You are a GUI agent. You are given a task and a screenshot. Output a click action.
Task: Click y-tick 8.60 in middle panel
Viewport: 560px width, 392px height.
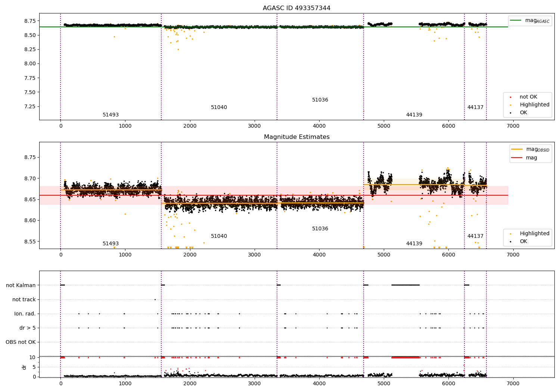tap(29, 221)
